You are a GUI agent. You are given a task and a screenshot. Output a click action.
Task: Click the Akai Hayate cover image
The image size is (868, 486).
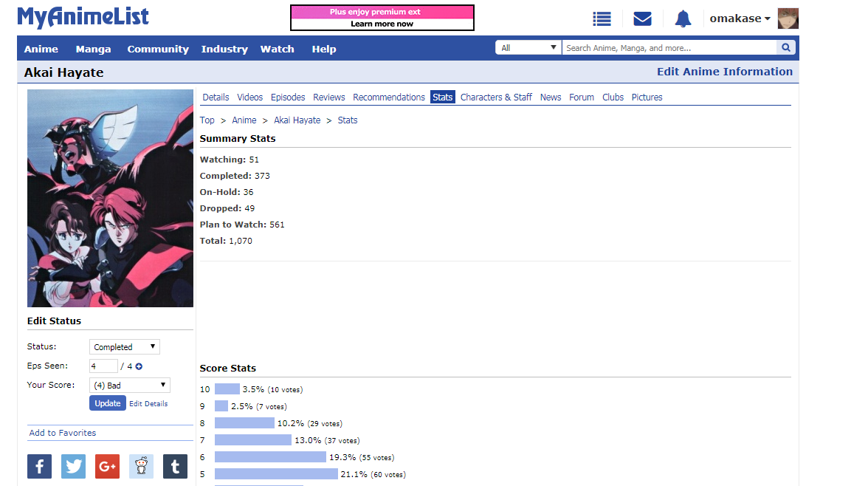point(110,199)
